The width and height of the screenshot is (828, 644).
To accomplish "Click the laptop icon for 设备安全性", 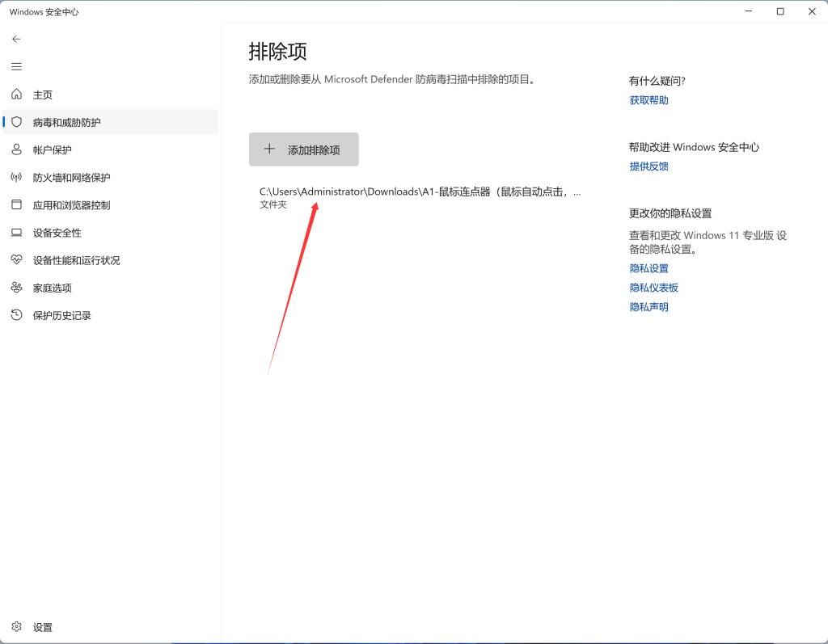I will tap(16, 232).
